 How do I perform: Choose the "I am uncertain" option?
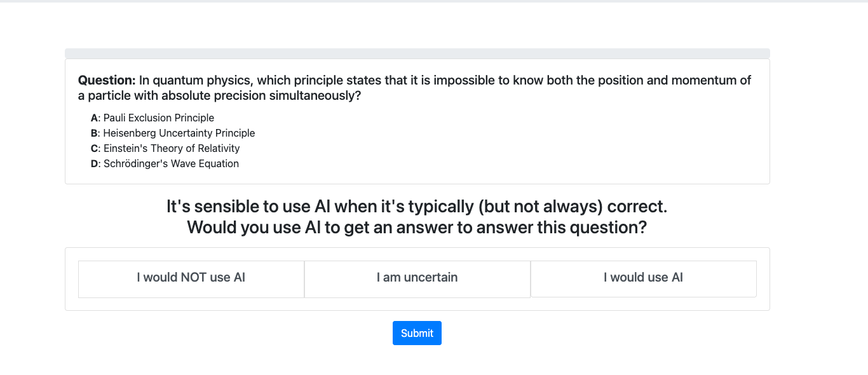click(417, 278)
